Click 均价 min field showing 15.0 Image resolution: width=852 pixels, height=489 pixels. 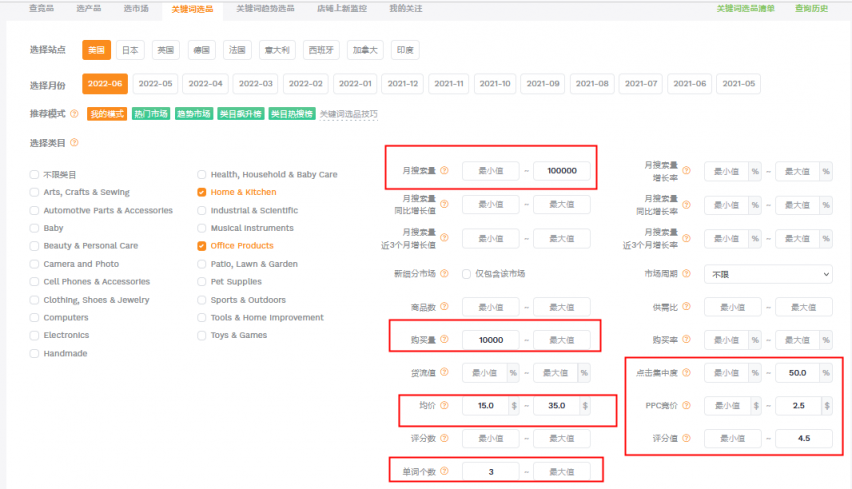point(486,405)
